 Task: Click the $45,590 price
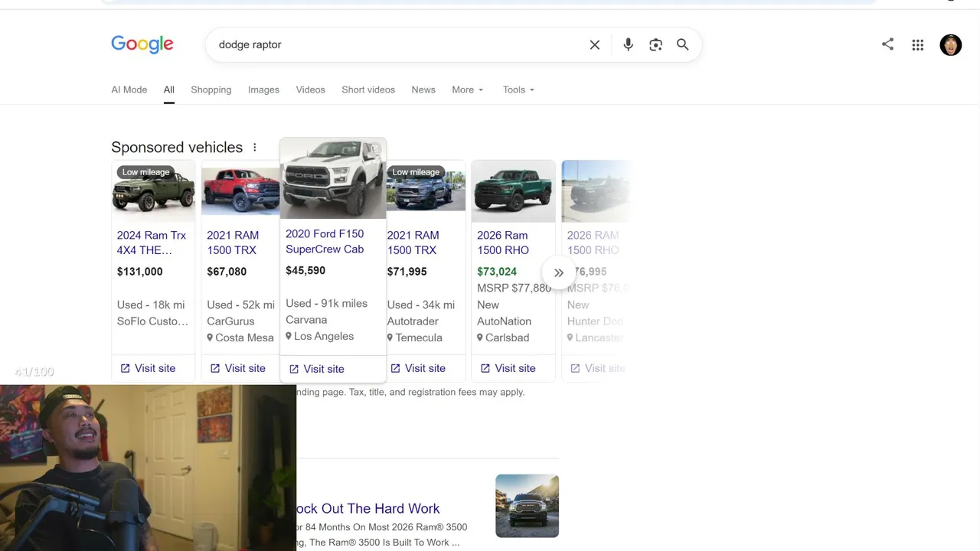305,270
